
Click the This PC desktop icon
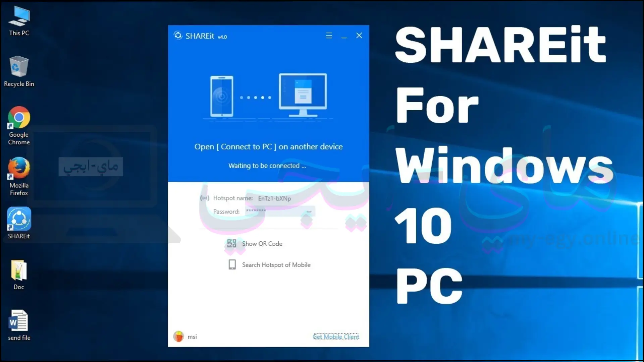[x=18, y=18]
